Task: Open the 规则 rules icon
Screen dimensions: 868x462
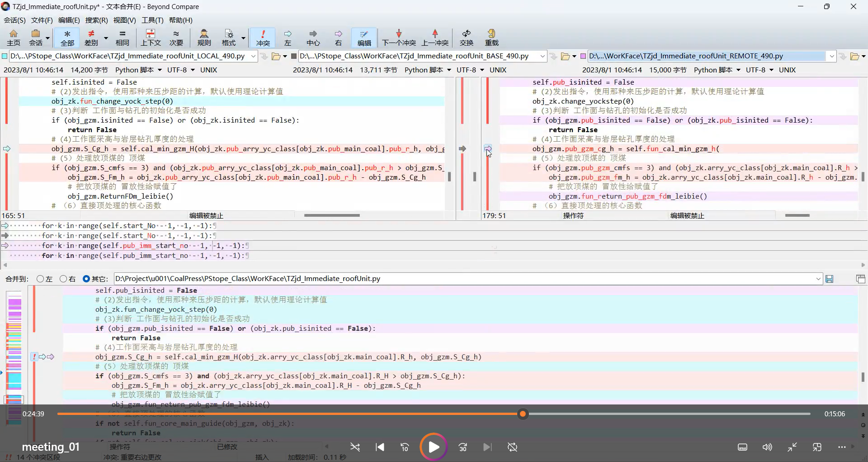Action: click(204, 38)
